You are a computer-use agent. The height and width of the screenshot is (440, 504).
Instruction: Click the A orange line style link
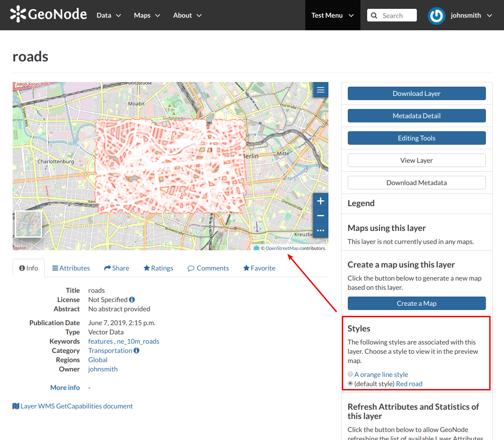coord(381,374)
